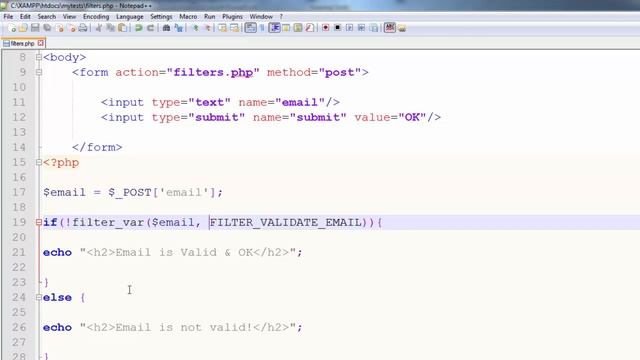640x360 pixels.
Task: Collapse the form fold marker on line 9
Action: 39,72
